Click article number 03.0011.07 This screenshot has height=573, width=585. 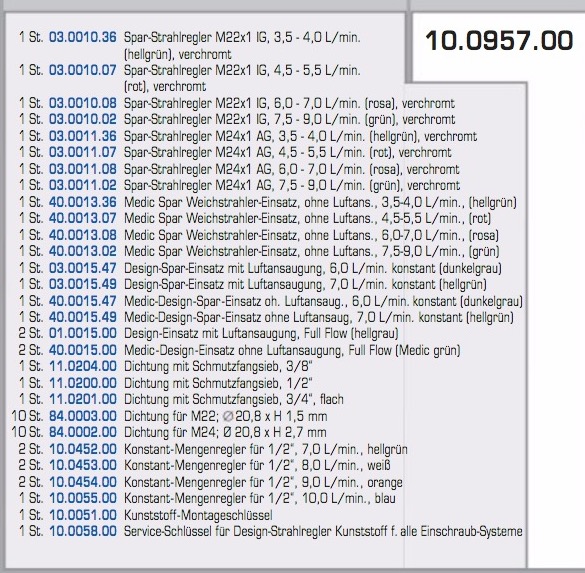click(x=82, y=152)
